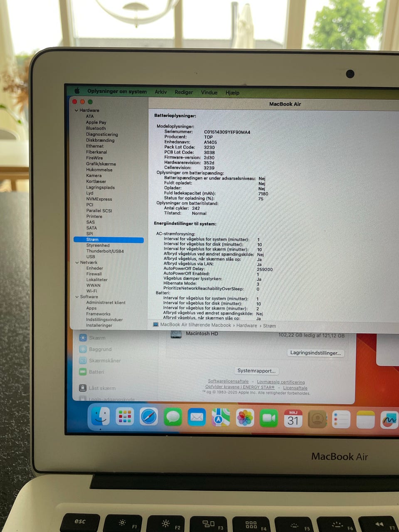Viewport: 399px width, 532px height.
Task: Click MacBook Air icon in path bar
Action: [155, 325]
